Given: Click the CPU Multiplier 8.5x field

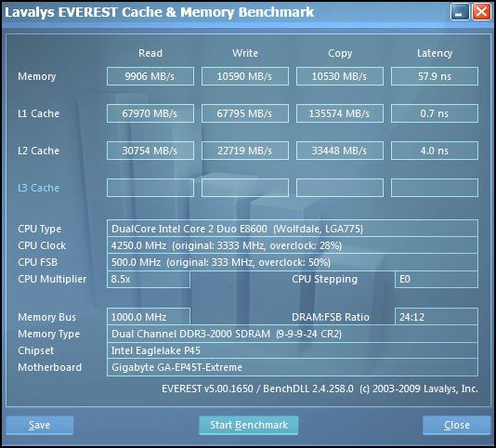Looking at the screenshot, I should 149,279.
